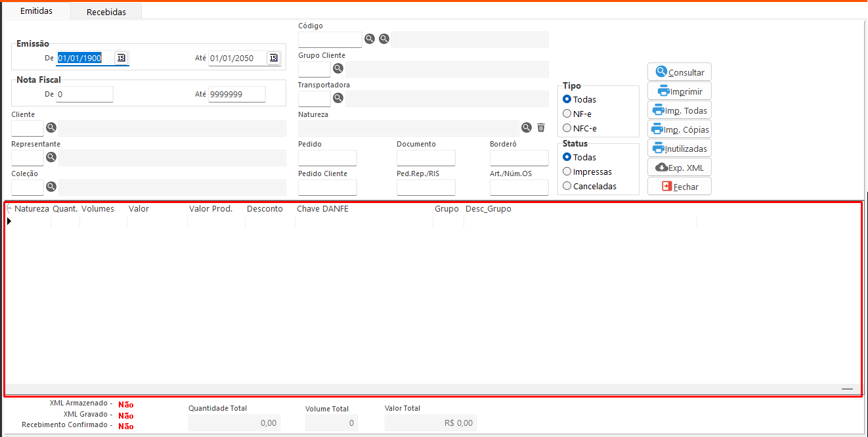Click the Natureza trash delete icon
Image resolution: width=868 pixels, height=437 pixels.
pyautogui.click(x=541, y=127)
